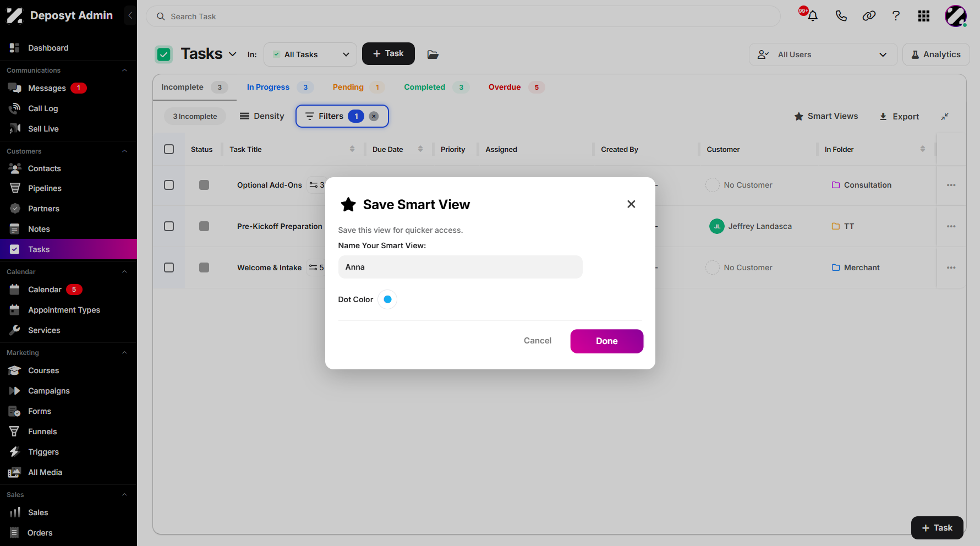Viewport: 980px width, 546px height.
Task: Open the Analytics button
Action: pyautogui.click(x=936, y=54)
